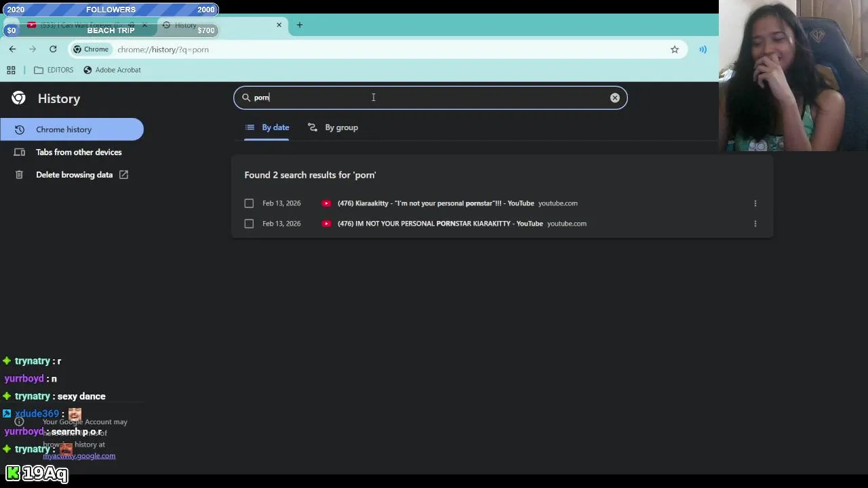The height and width of the screenshot is (488, 868).
Task: Click the Chrome site info chip
Action: (x=91, y=49)
